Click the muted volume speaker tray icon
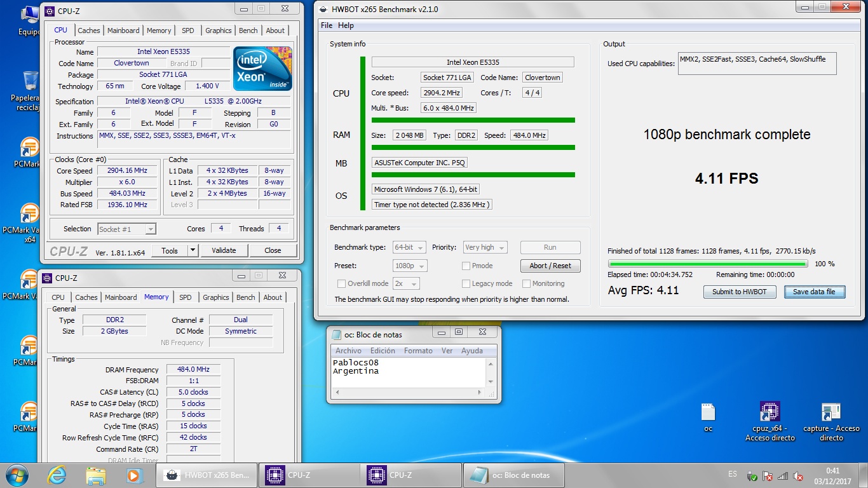868x488 pixels. tap(799, 476)
